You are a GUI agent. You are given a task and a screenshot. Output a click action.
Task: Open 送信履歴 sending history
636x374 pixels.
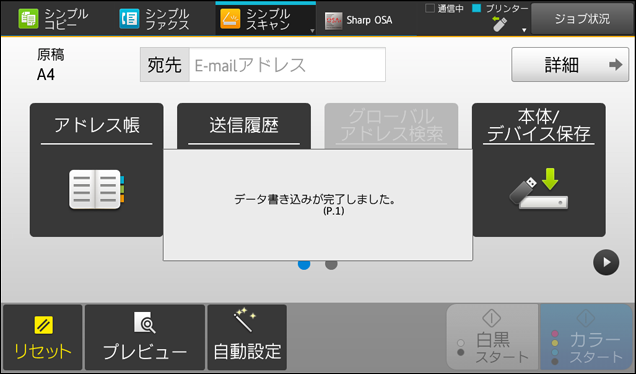pyautogui.click(x=244, y=126)
